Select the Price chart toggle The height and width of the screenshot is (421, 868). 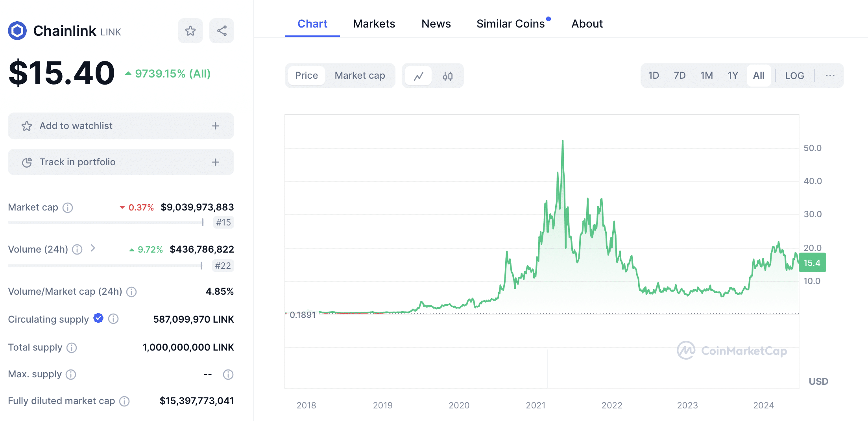click(307, 76)
